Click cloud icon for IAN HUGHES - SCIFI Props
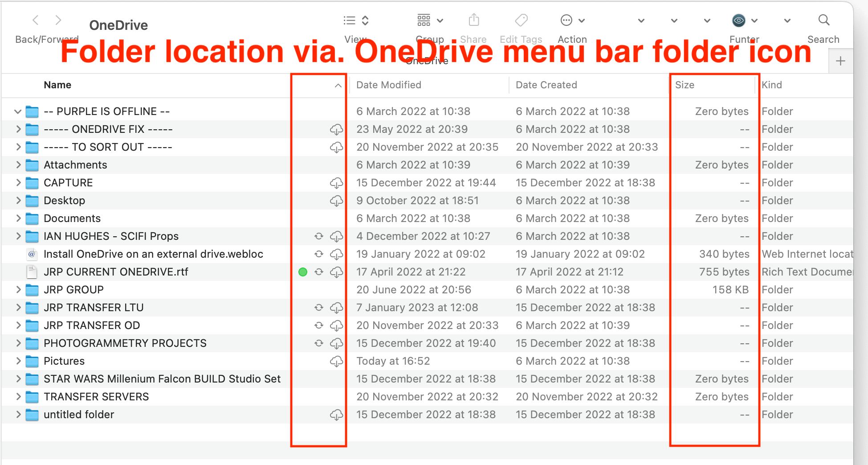The height and width of the screenshot is (465, 868). 336,237
